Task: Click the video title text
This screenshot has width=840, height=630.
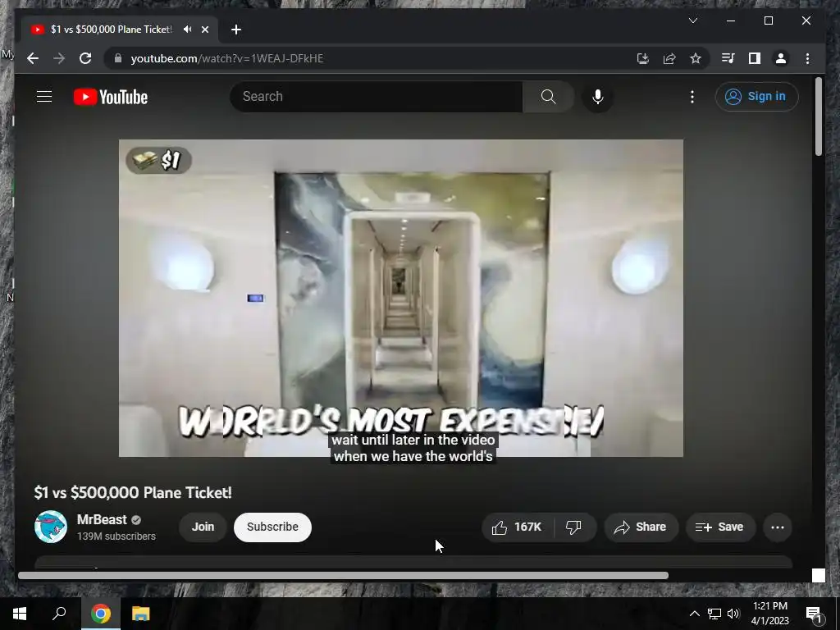Action: pyautogui.click(x=133, y=493)
